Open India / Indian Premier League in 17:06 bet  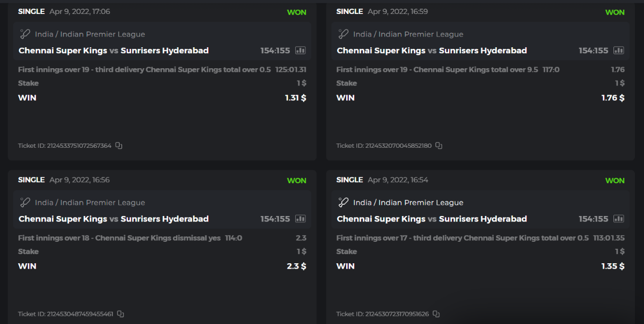(x=90, y=34)
